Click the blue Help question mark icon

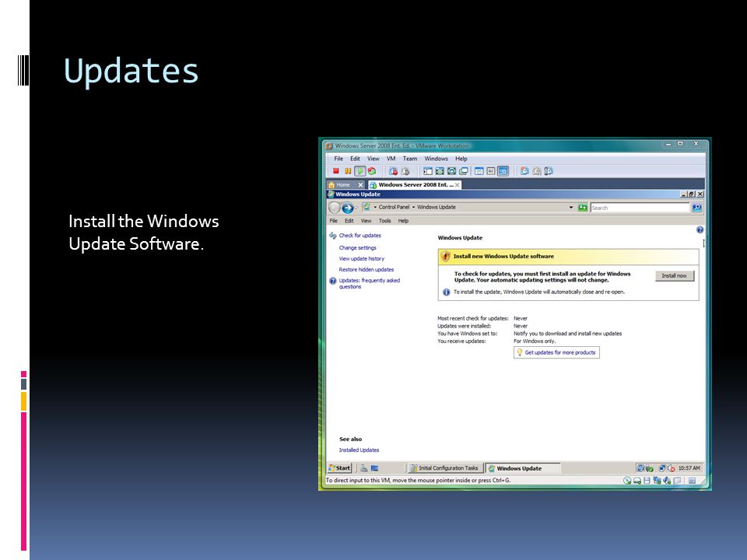(x=700, y=229)
